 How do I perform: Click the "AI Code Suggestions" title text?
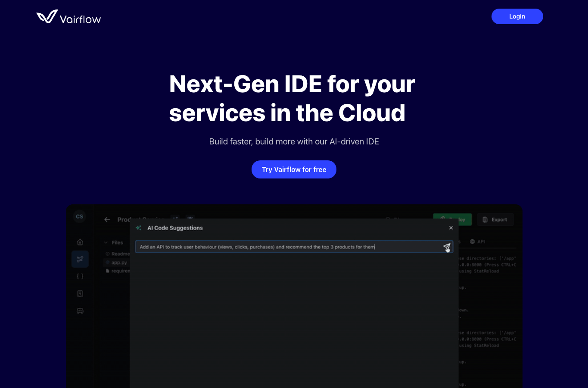(175, 228)
